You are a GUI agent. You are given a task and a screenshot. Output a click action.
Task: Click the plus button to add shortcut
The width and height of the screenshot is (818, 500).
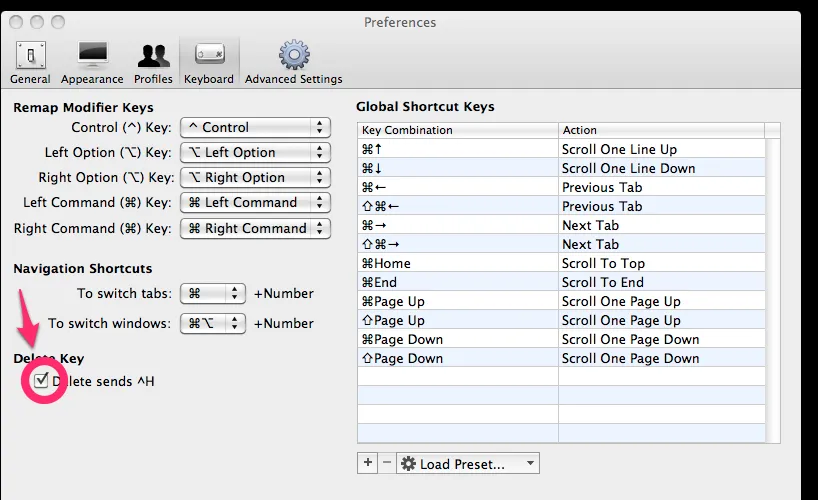(367, 463)
